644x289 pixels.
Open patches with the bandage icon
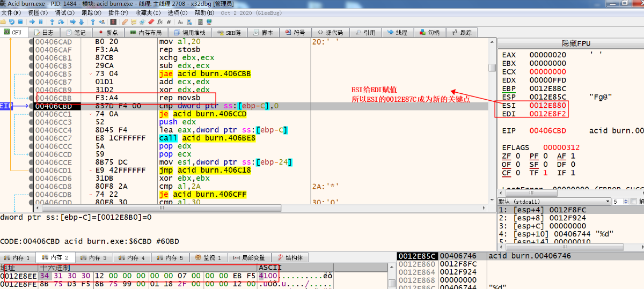125,22
